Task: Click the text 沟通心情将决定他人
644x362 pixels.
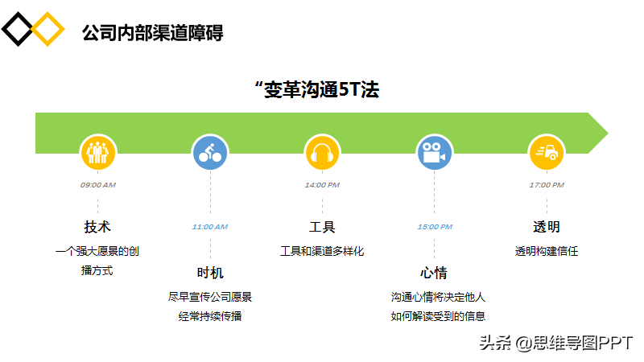Action: (x=438, y=297)
